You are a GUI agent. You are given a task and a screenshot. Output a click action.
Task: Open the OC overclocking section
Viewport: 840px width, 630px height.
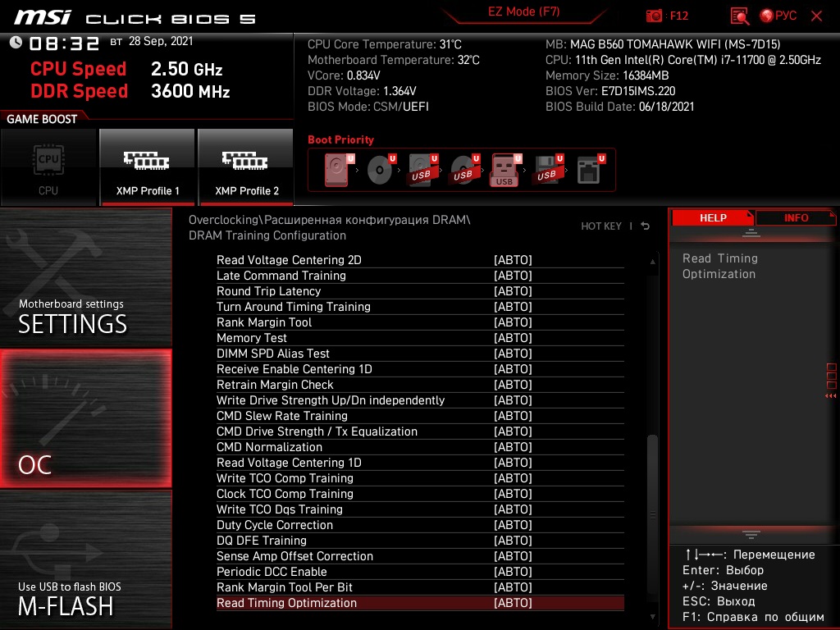click(x=85, y=418)
